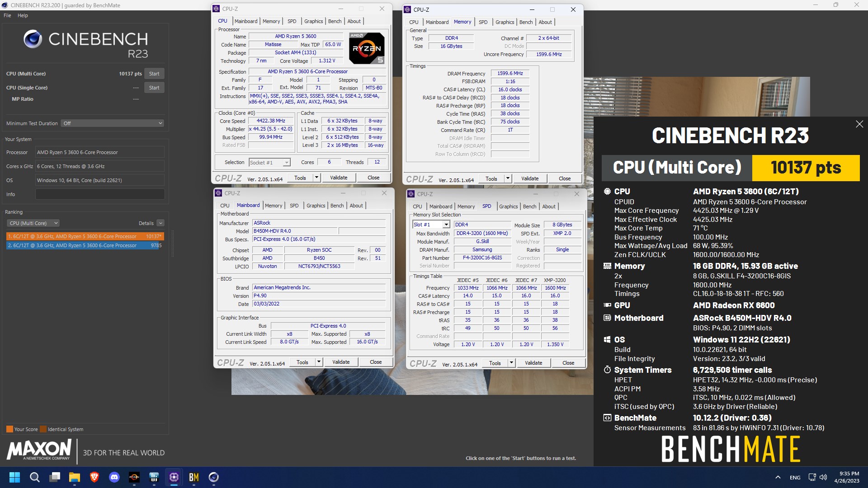Image resolution: width=868 pixels, height=488 pixels.
Task: Open CPU tab in Memory window
Action: 414,22
